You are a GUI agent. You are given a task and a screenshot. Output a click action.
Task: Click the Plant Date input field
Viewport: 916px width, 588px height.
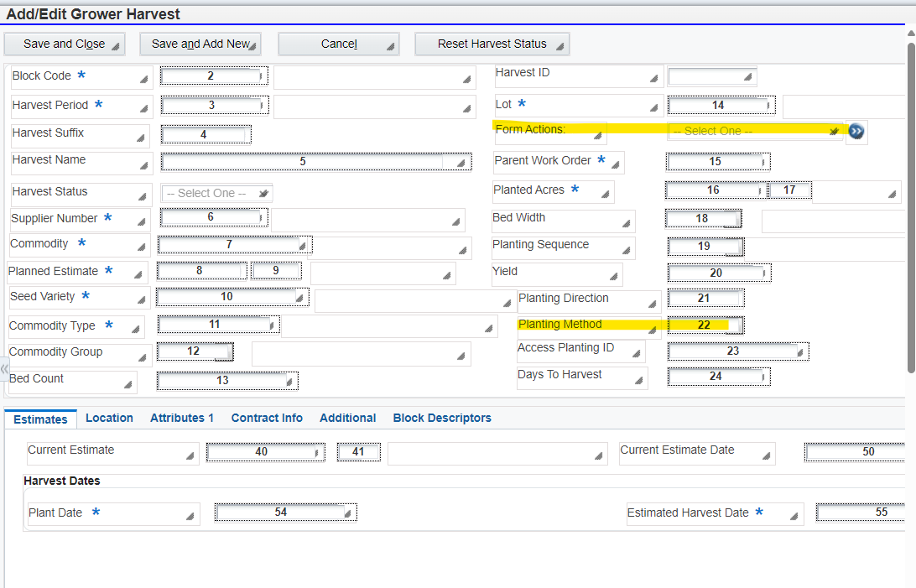285,513
